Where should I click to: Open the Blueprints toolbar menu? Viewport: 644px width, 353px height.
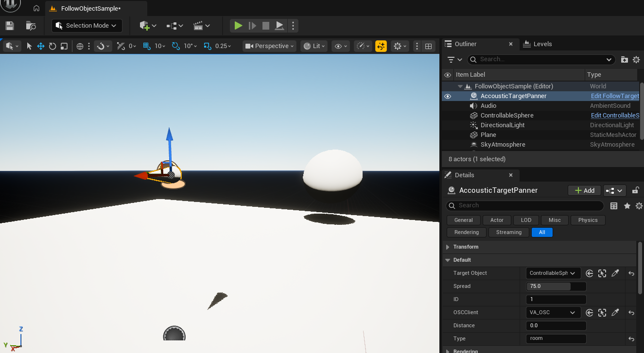click(x=174, y=26)
